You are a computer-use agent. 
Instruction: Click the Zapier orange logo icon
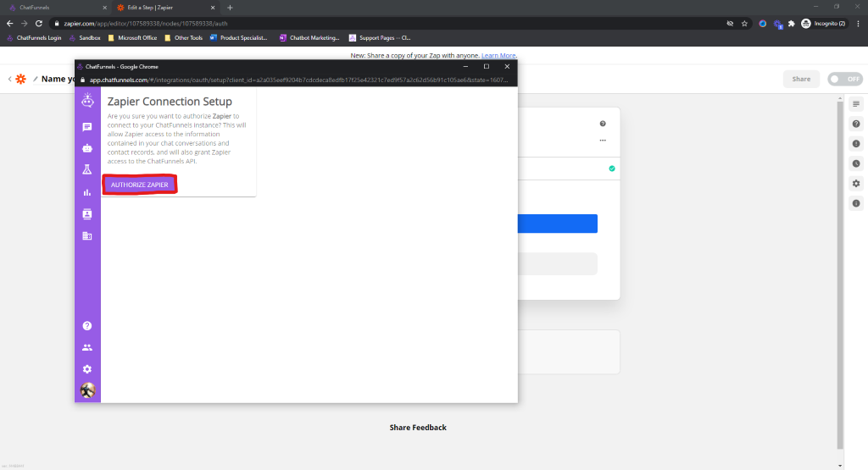tap(21, 79)
